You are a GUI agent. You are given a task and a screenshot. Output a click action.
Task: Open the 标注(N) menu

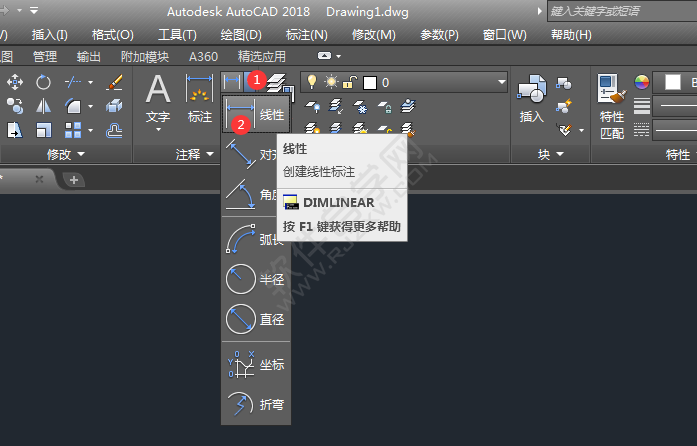coord(307,35)
